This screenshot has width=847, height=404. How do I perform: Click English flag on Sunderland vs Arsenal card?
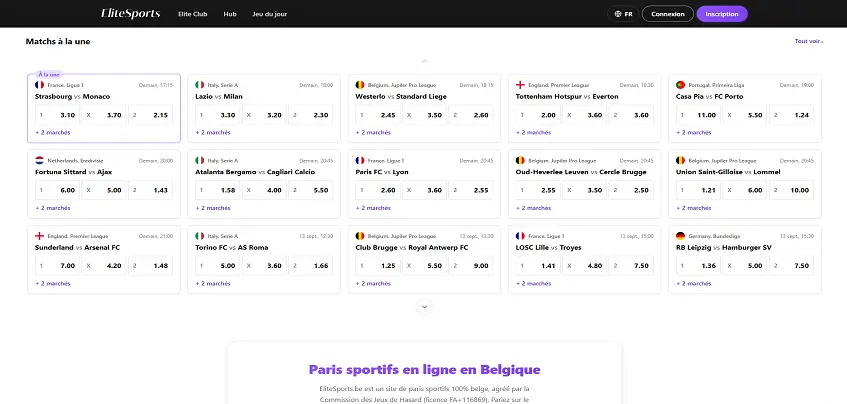[x=39, y=236]
